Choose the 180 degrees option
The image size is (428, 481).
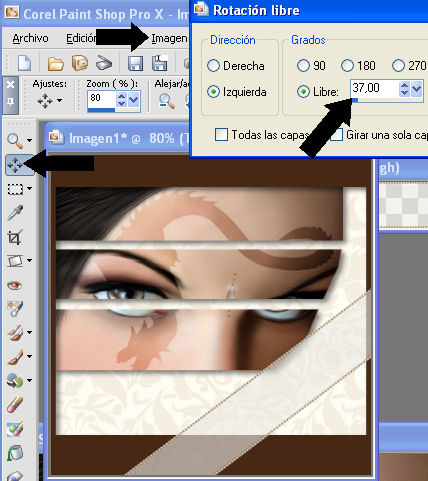tap(358, 66)
